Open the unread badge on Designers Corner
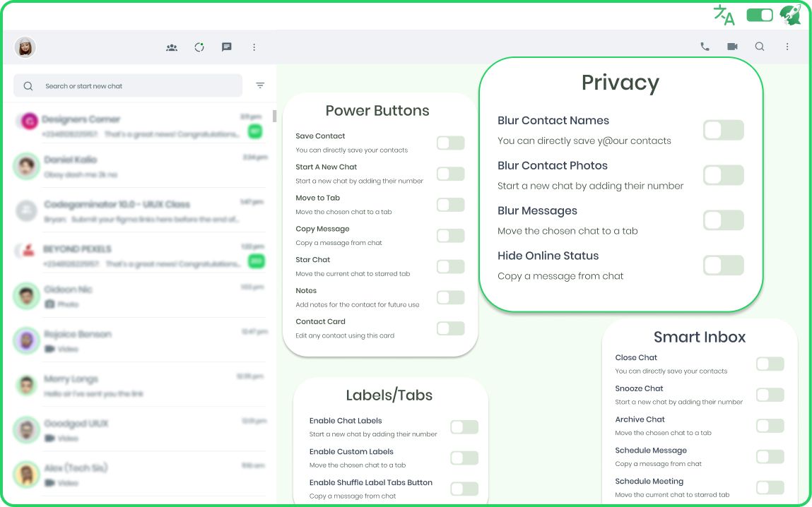The image size is (812, 507). point(255,132)
